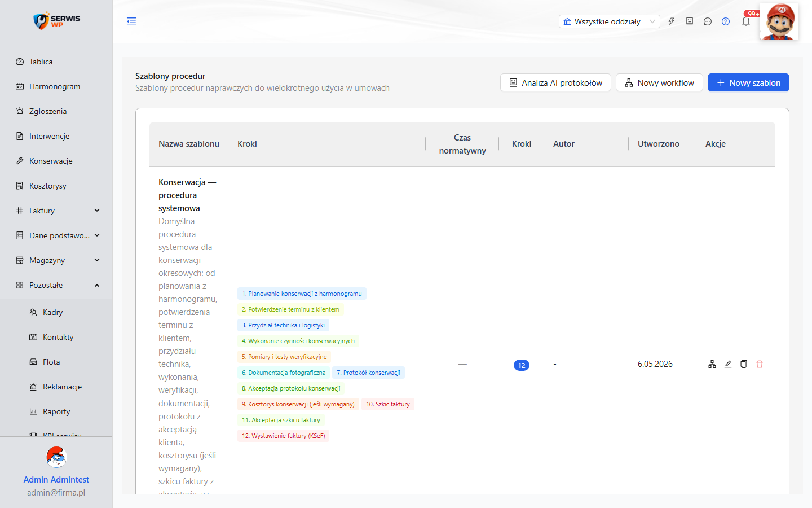Select step tag 1. Planowanie konserwacji z harmonogramu

pos(302,294)
